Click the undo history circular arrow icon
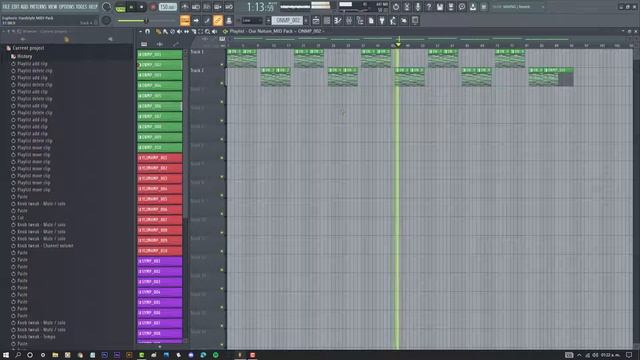The image size is (640, 360). (x=396, y=7)
